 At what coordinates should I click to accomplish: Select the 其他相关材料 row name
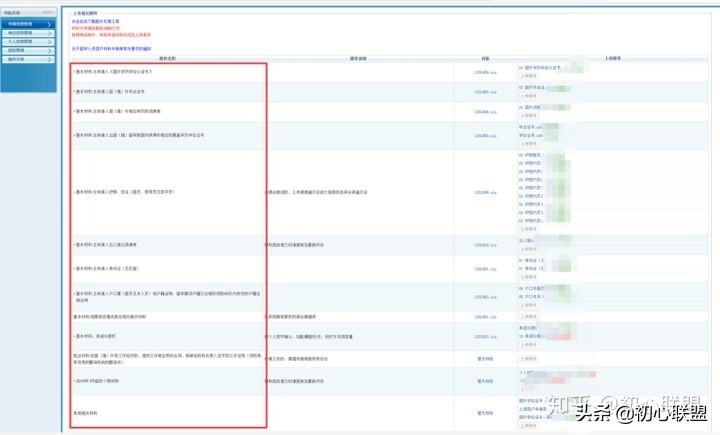click(85, 413)
